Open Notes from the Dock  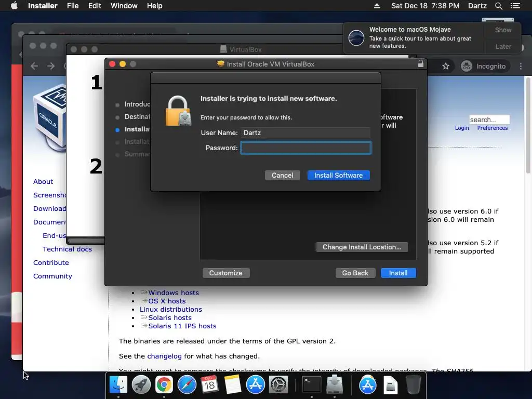coord(232,385)
